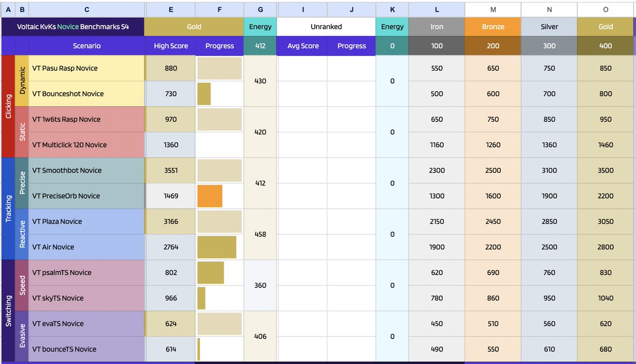
Task: Click the Bronze rank header cell
Action: (493, 26)
